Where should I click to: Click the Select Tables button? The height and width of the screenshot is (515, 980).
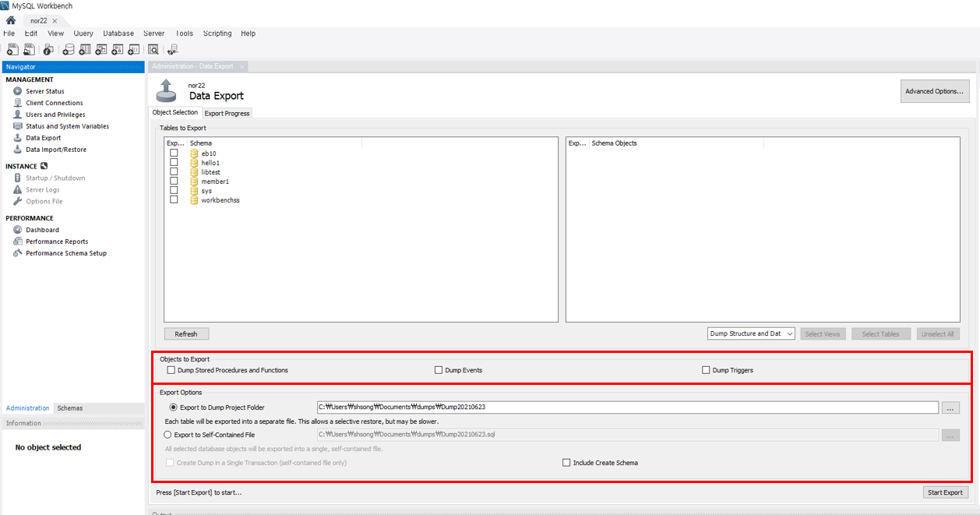[x=881, y=333]
